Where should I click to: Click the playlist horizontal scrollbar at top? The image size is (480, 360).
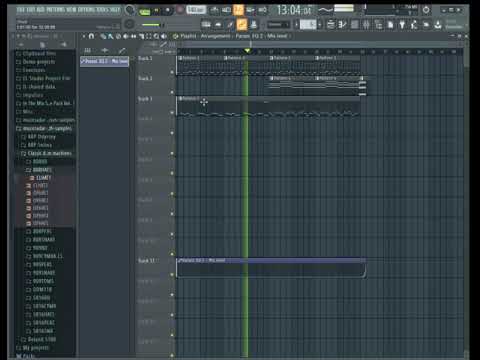(x=320, y=44)
